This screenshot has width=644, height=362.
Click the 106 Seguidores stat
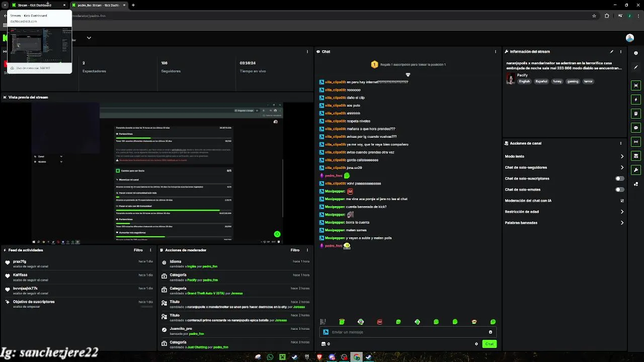[x=171, y=67]
